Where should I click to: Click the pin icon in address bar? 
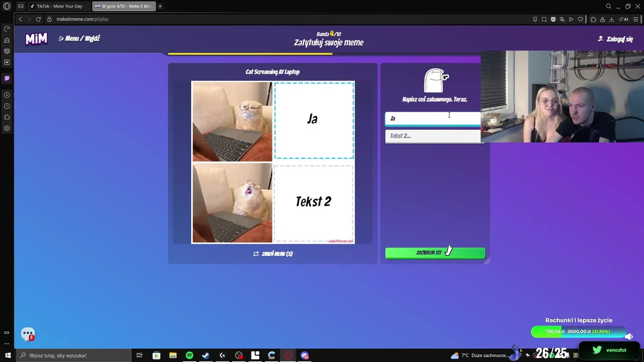[535, 19]
